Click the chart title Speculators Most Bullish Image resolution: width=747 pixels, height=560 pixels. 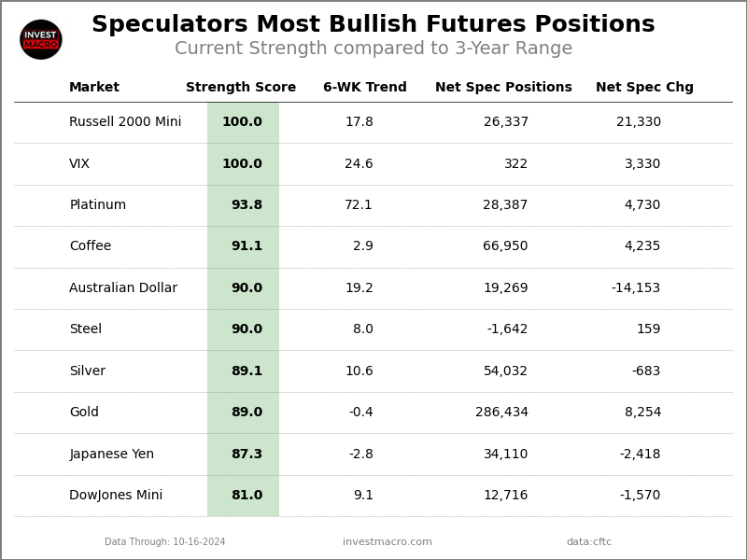pyautogui.click(x=373, y=25)
